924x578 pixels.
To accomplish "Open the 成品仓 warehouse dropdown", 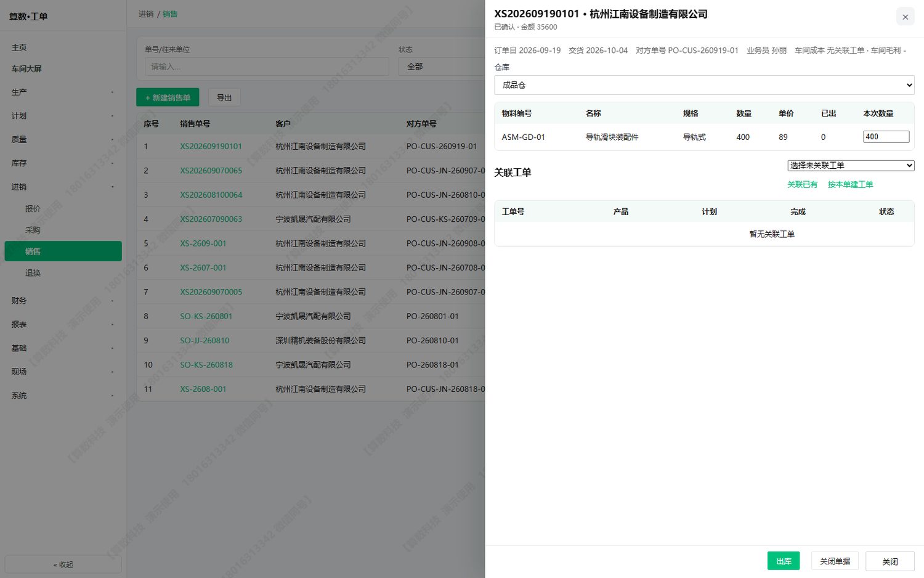I will (704, 85).
